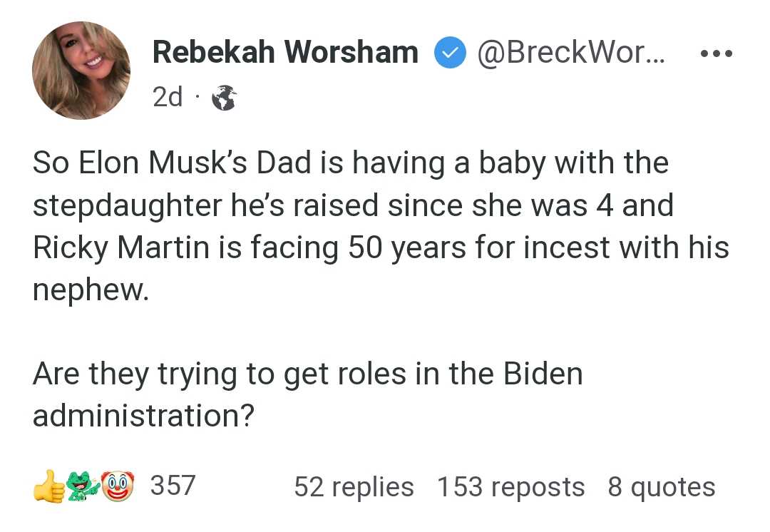The width and height of the screenshot is (770, 532).
Task: View the 153 reposts
Action: pyautogui.click(x=510, y=487)
